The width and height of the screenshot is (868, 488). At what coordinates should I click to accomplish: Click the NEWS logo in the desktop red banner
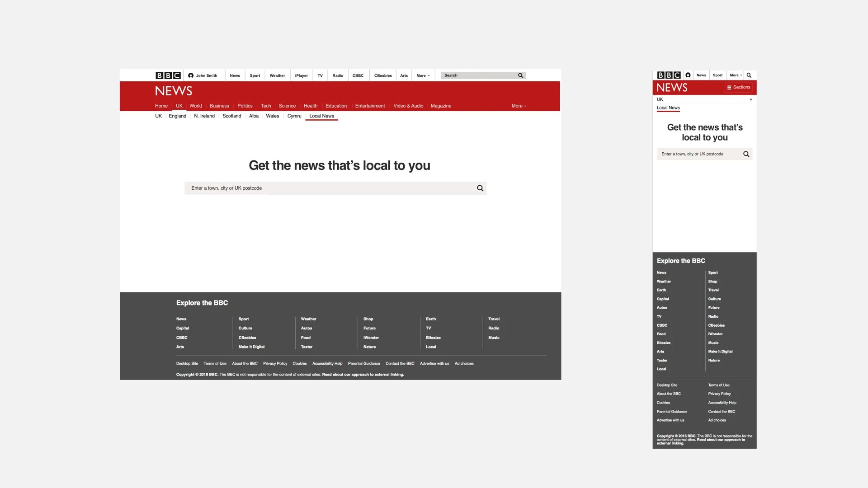174,91
